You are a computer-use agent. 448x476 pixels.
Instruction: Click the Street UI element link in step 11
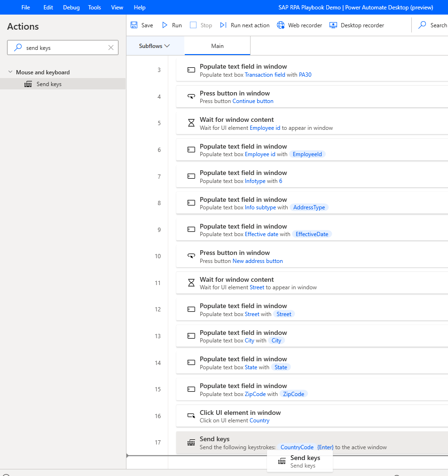click(x=257, y=287)
